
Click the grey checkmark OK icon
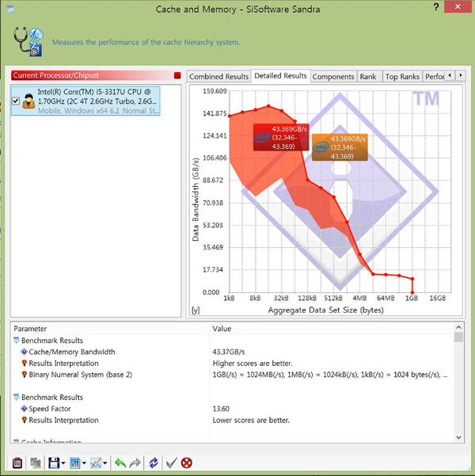click(172, 463)
